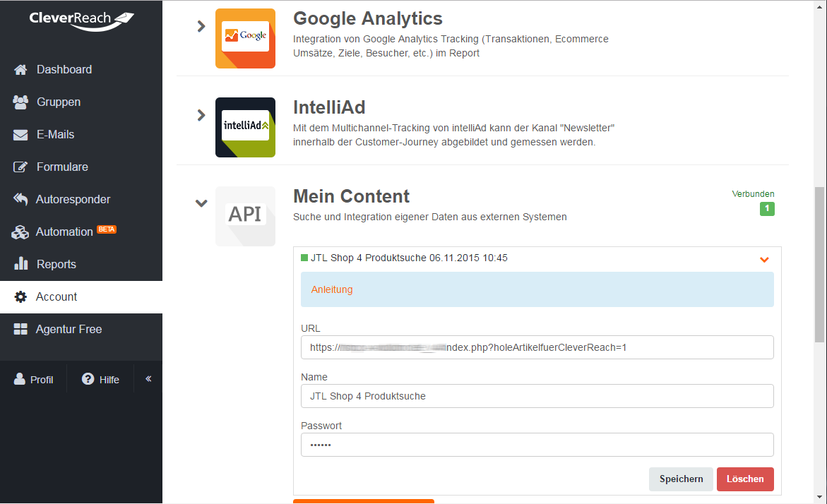Select the Account menu item
827x504 pixels.
pyautogui.click(x=81, y=296)
